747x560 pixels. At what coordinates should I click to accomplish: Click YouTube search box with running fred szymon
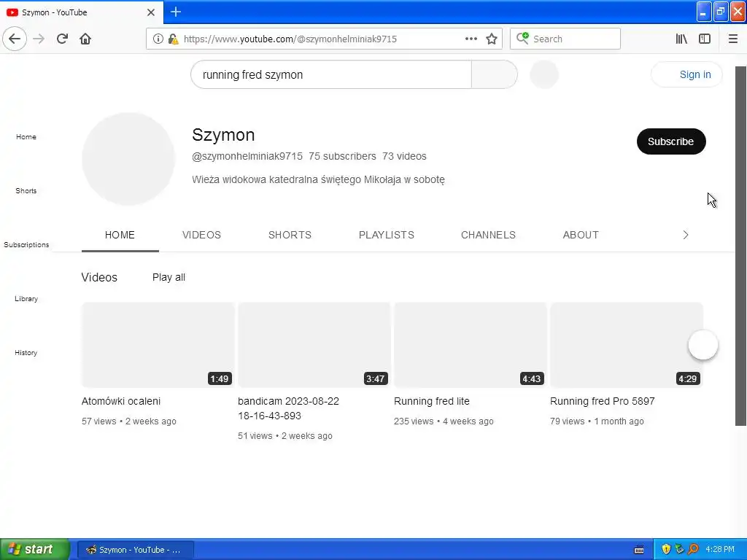coord(331,74)
